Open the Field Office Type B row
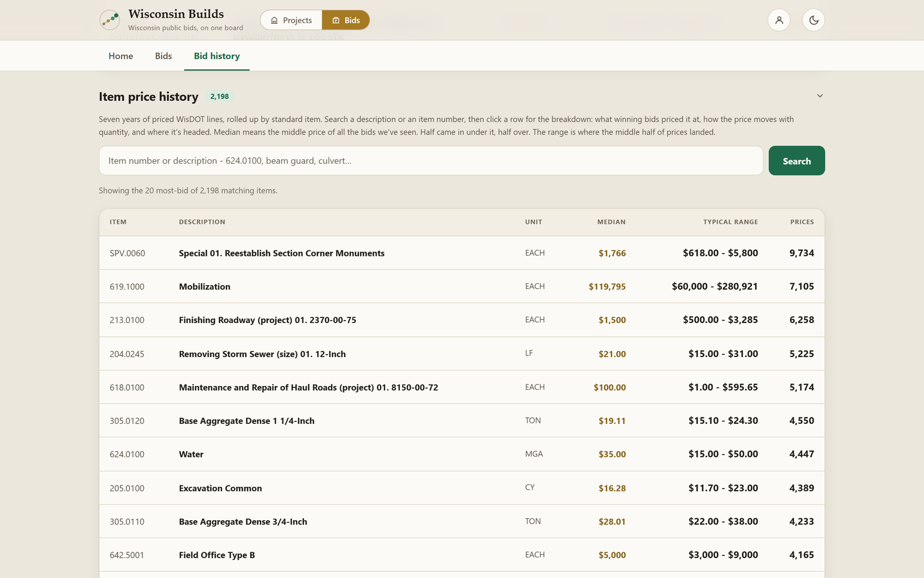 pos(462,555)
